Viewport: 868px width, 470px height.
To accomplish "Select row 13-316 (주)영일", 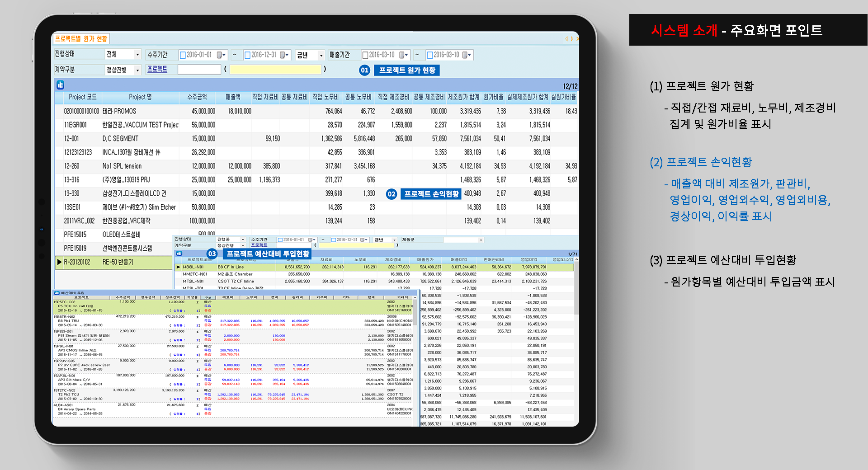I will pyautogui.click(x=316, y=180).
